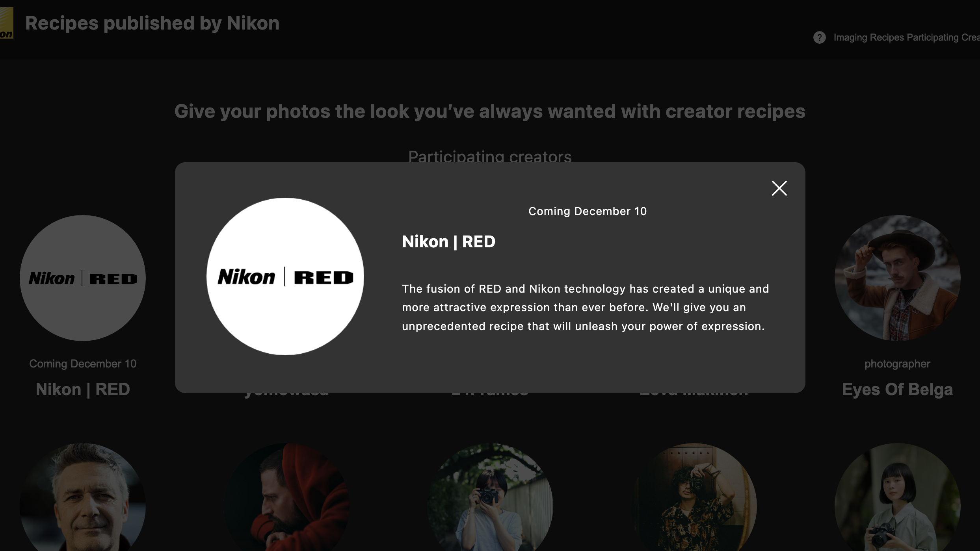Click the Nikon | RED heading inside the popup
Viewport: 980px width, 551px height.
click(x=449, y=242)
